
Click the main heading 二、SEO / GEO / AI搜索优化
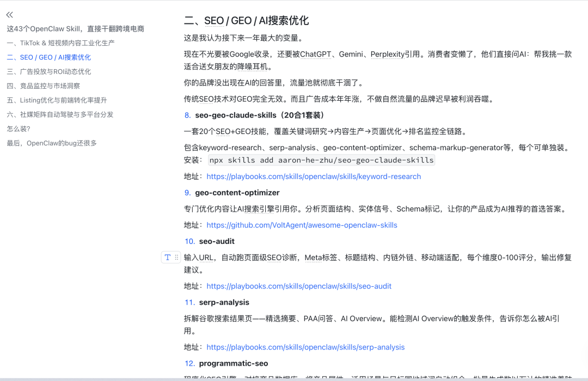[x=247, y=21]
